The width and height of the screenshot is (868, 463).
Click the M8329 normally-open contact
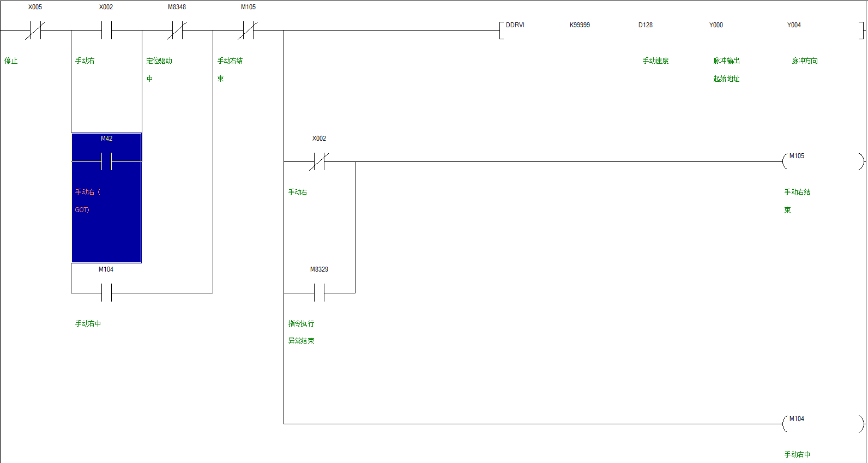point(319,293)
